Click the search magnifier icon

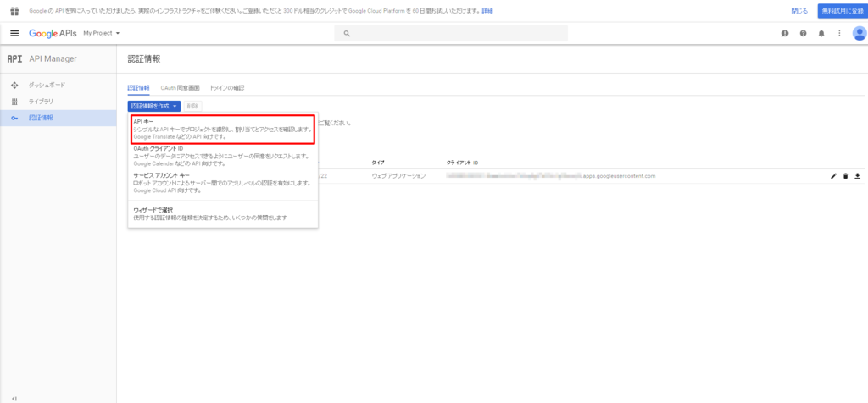(347, 33)
